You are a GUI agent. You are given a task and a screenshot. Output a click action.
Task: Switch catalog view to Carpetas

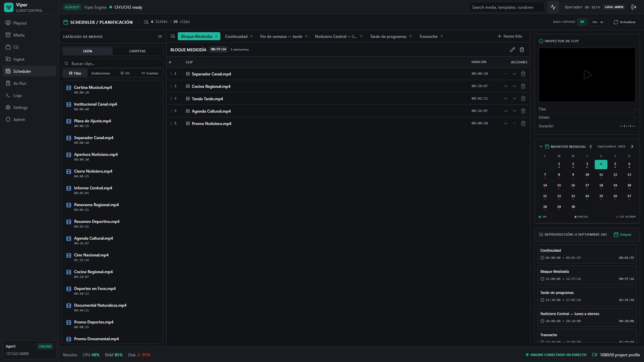[137, 51]
